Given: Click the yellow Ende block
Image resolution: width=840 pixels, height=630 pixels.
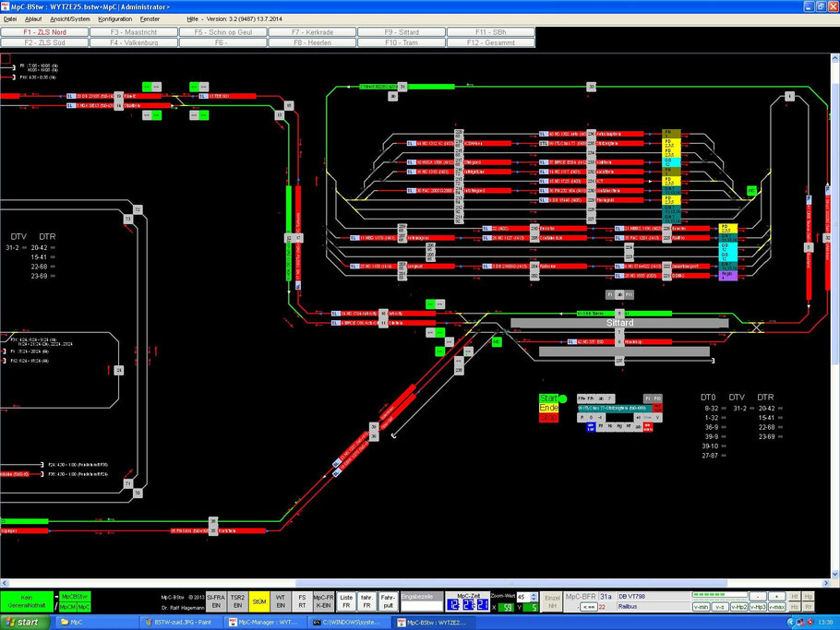Looking at the screenshot, I should pos(548,408).
